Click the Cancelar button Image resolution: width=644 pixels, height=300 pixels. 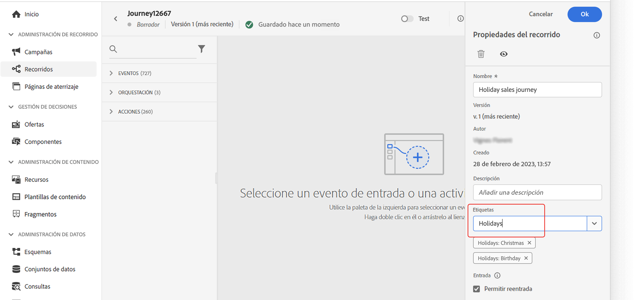(540, 14)
